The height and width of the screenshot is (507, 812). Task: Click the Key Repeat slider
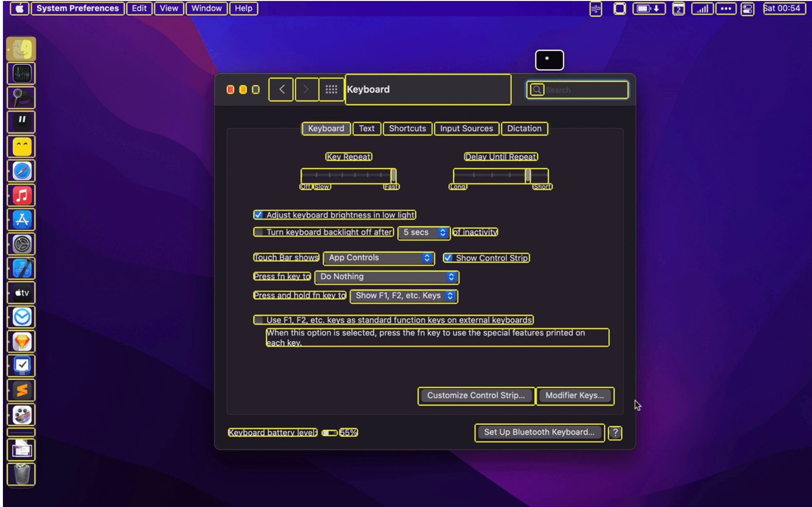(348, 176)
